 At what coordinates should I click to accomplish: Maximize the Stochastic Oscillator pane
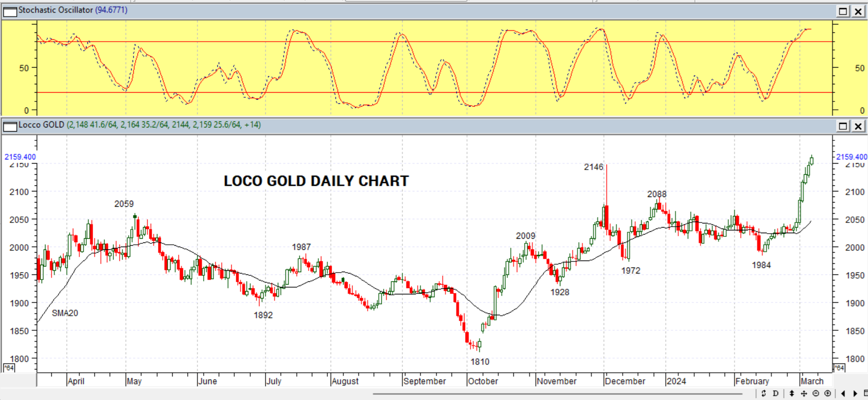843,11
